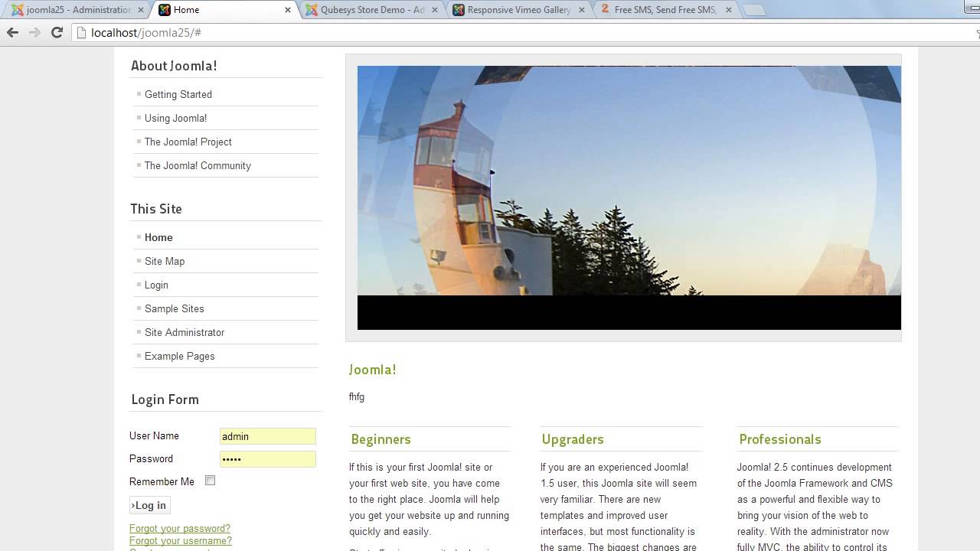Open Site Map menu item
Image resolution: width=980 pixels, height=551 pixels.
tap(165, 261)
